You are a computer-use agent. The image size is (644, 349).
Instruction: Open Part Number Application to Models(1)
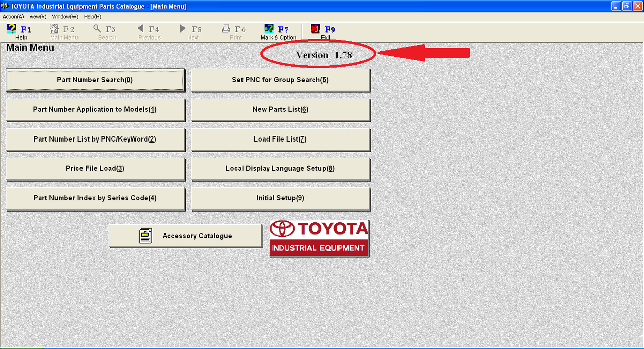coord(95,110)
